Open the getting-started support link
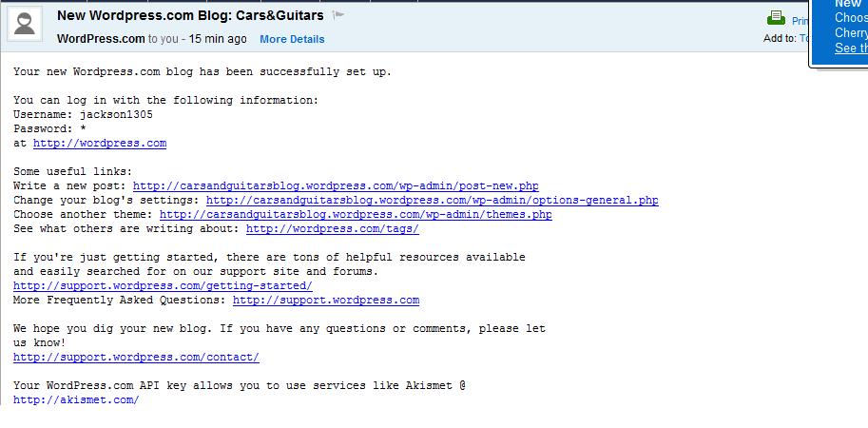868x428 pixels. click(x=163, y=286)
